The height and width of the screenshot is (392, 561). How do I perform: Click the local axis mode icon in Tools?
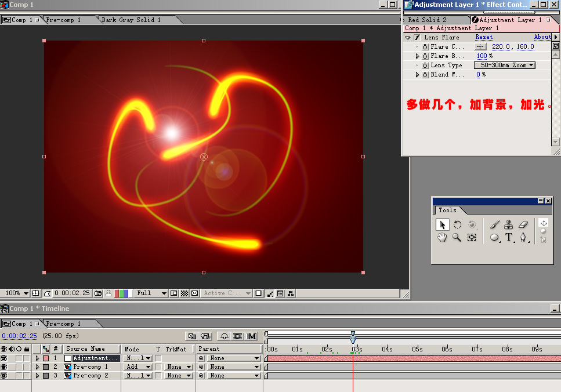click(544, 223)
